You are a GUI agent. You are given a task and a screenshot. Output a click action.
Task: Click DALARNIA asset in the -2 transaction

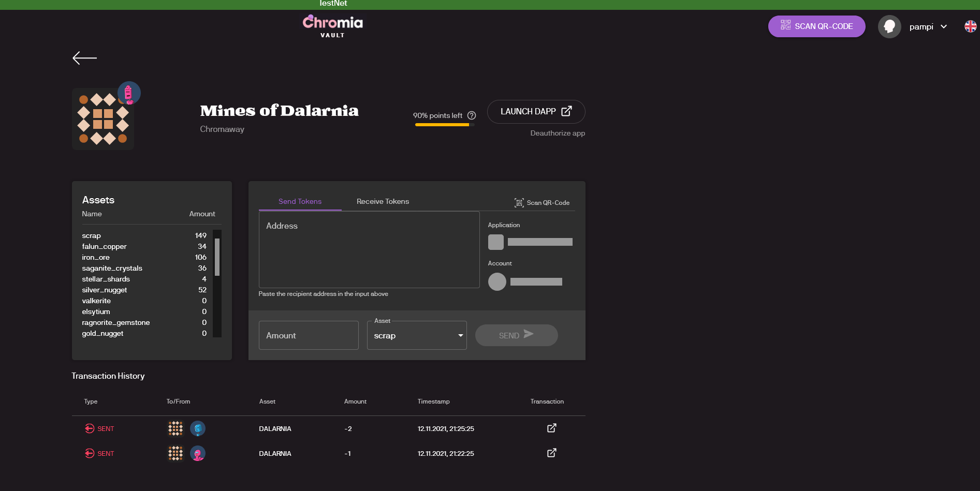275,428
